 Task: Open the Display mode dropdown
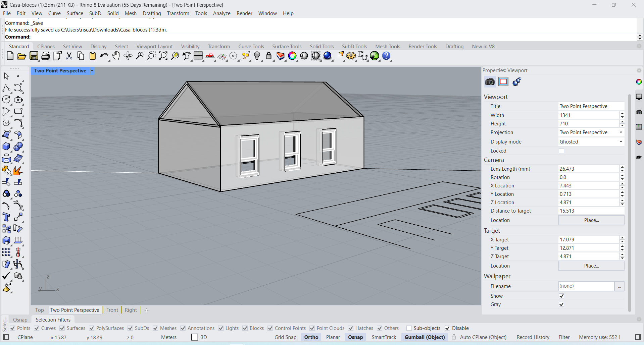[x=591, y=142]
